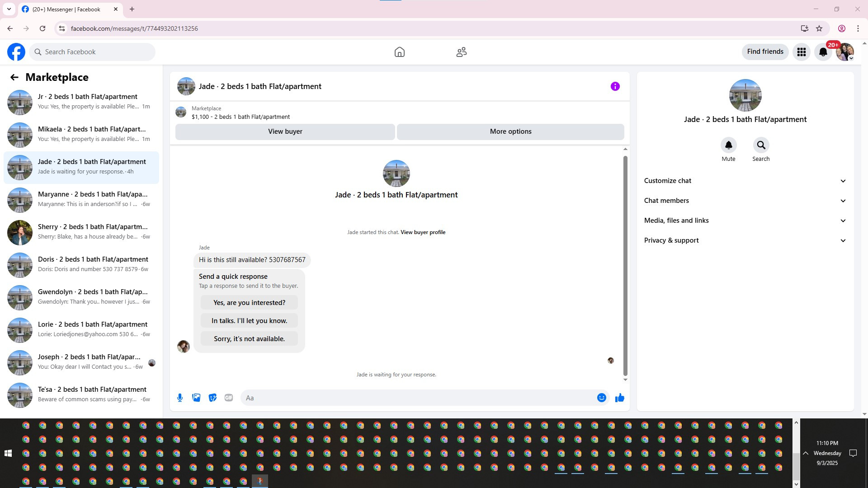The width and height of the screenshot is (868, 488).
Task: Open Mikaela conversation
Action: 81,135
